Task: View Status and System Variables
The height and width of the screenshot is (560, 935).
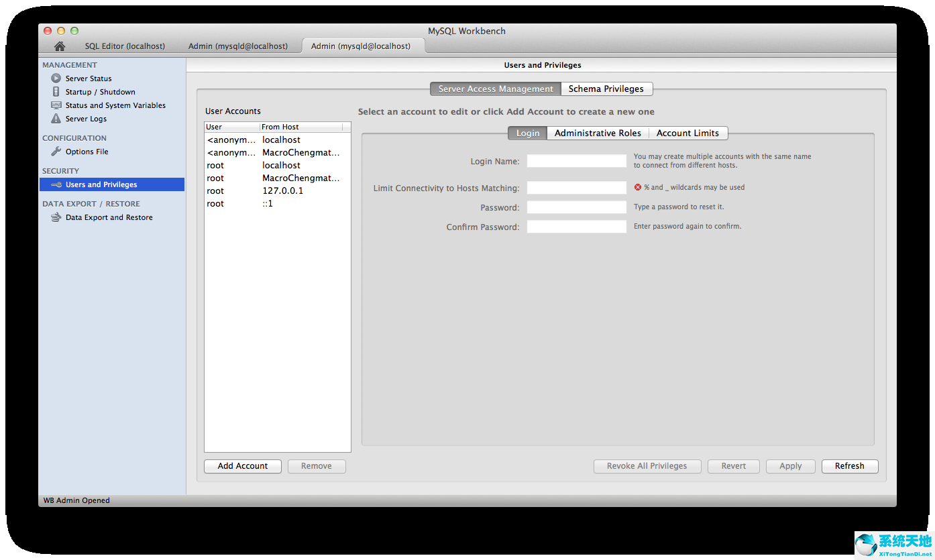Action: point(115,105)
